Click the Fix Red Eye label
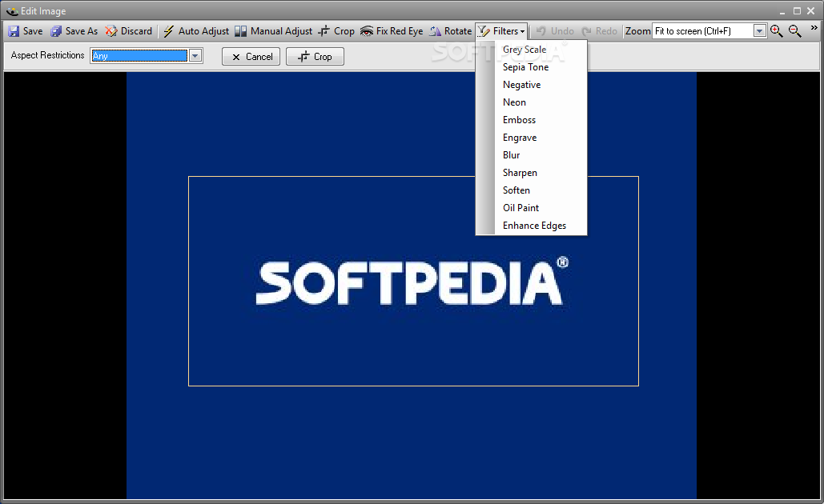The height and width of the screenshot is (504, 824). (x=400, y=31)
